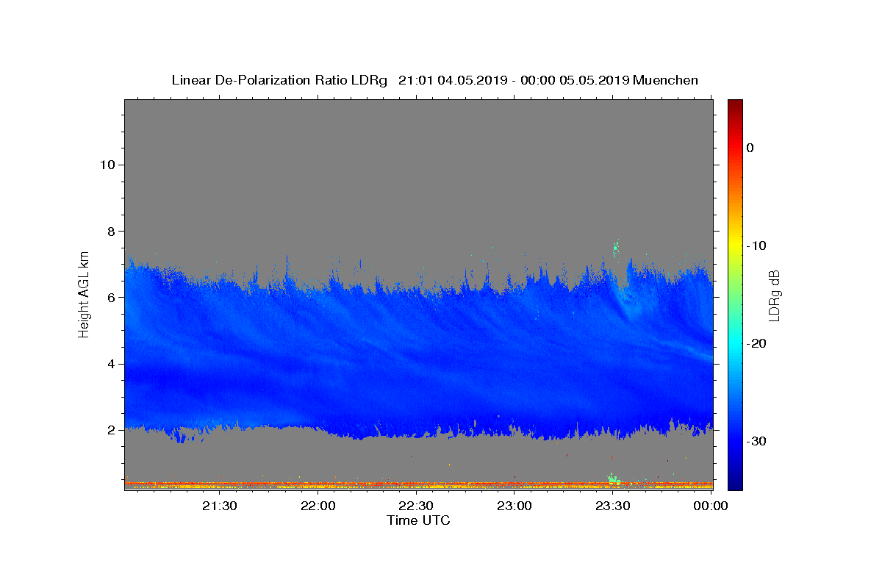Click the colorbar value label -30
This screenshot has width=882, height=588.
757,441
